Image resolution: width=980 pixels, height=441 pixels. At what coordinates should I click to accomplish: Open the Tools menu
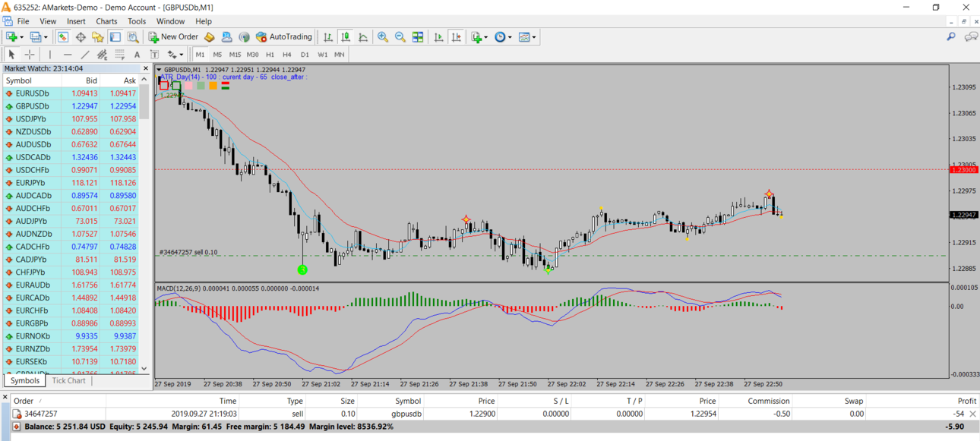pos(137,21)
